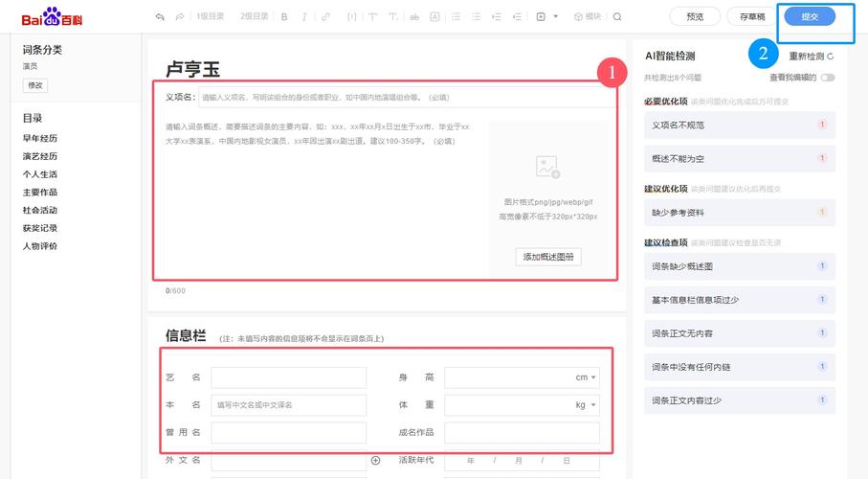868x479 pixels.
Task: Click the search magnifier icon
Action: (617, 16)
